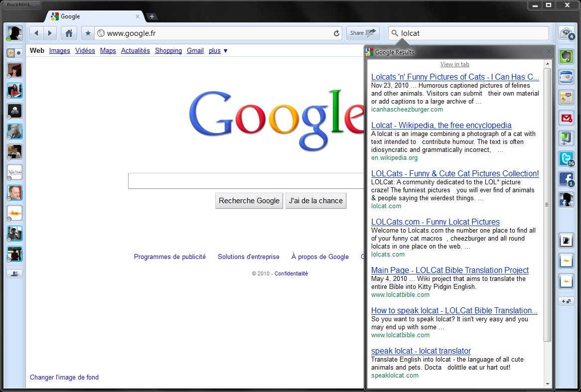
Task: Open Vidéos in the Google navigation
Action: point(85,51)
